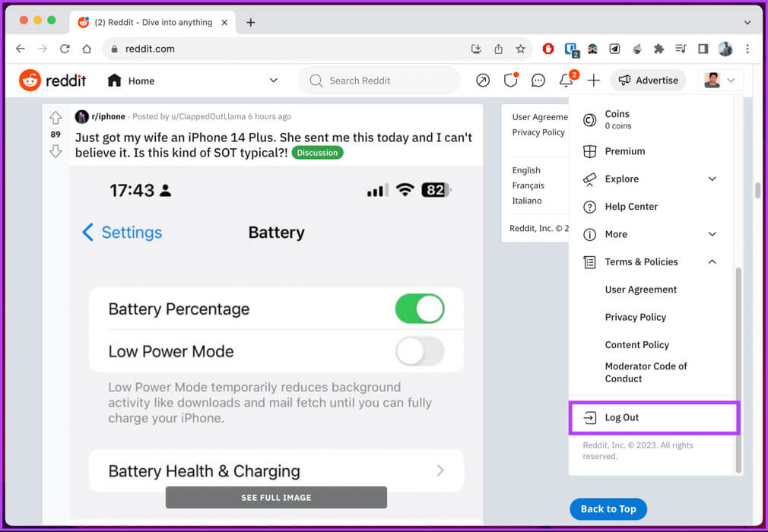
Task: Open the post title text
Action: (x=273, y=145)
